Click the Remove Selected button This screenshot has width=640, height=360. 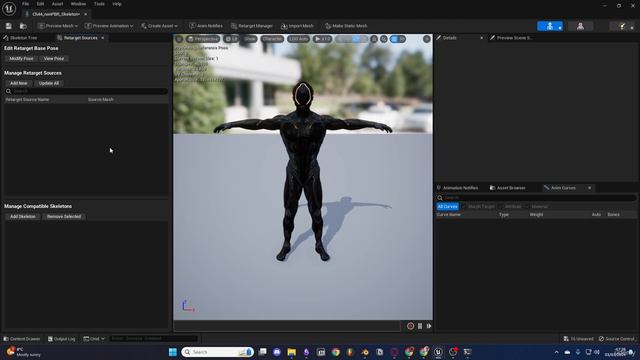(64, 216)
